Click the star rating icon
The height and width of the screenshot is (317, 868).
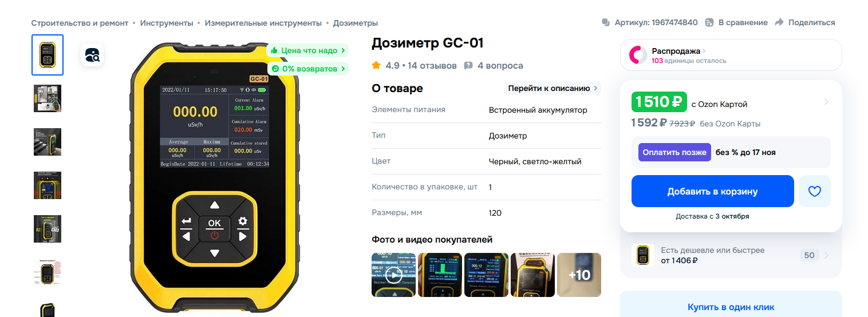click(x=376, y=65)
